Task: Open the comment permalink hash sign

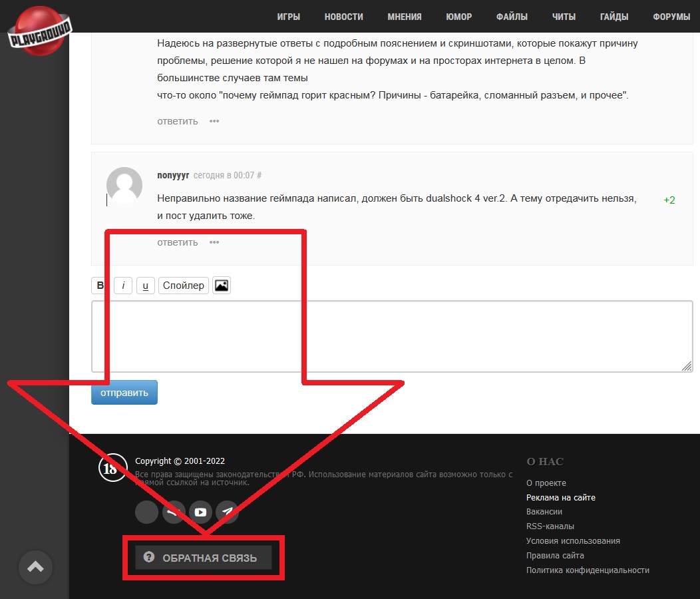Action: point(259,175)
